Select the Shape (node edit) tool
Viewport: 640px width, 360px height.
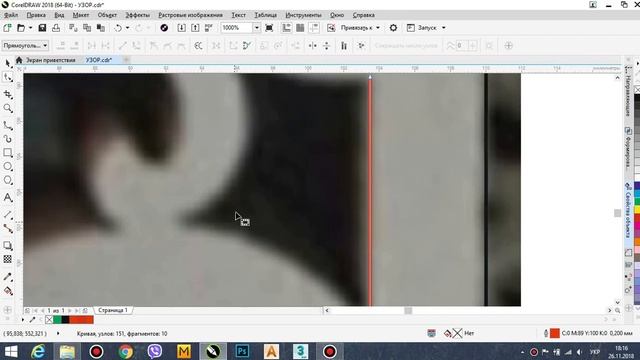pos(8,77)
